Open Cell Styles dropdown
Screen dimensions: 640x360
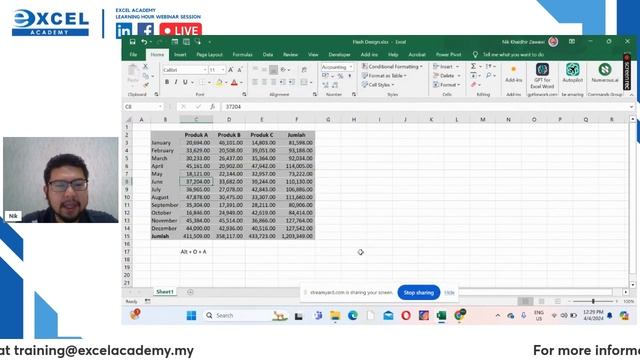378,84
